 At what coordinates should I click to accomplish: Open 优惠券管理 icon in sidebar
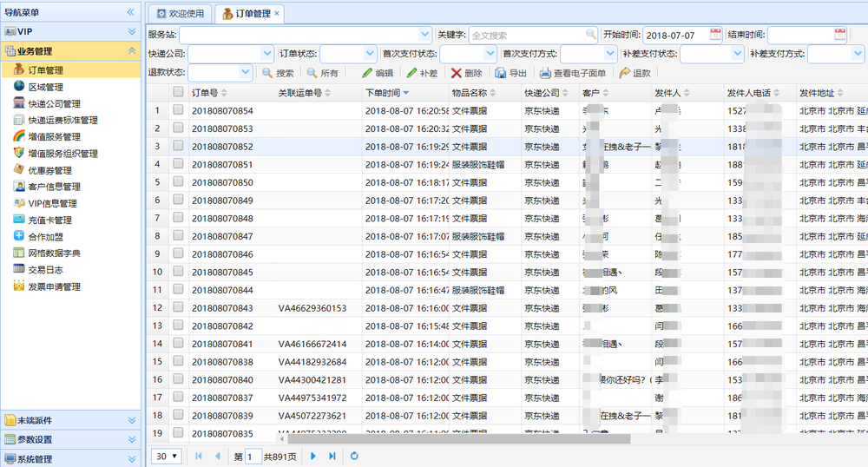click(19, 169)
